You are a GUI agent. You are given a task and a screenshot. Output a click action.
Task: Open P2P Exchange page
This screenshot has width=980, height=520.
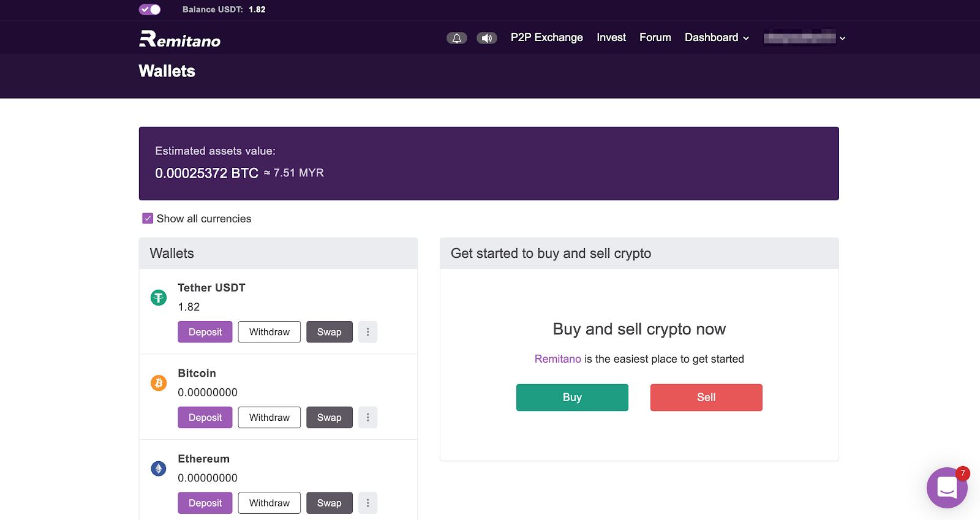click(x=546, y=37)
